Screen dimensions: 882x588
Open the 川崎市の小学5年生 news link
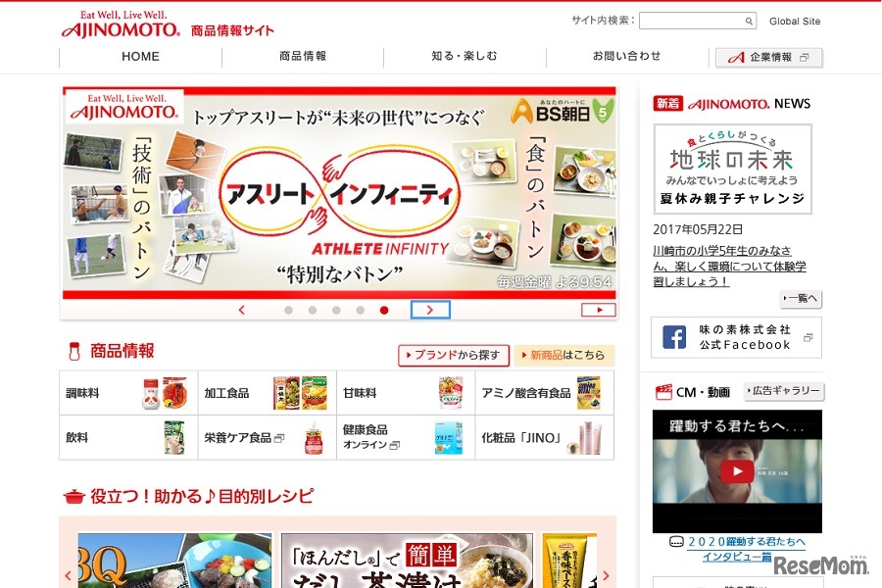coord(729,267)
